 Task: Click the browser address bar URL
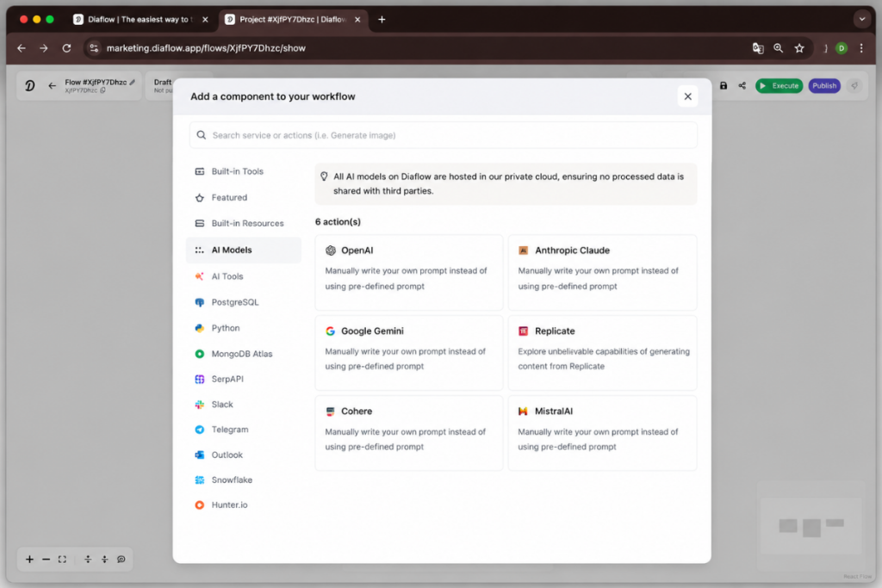(206, 48)
